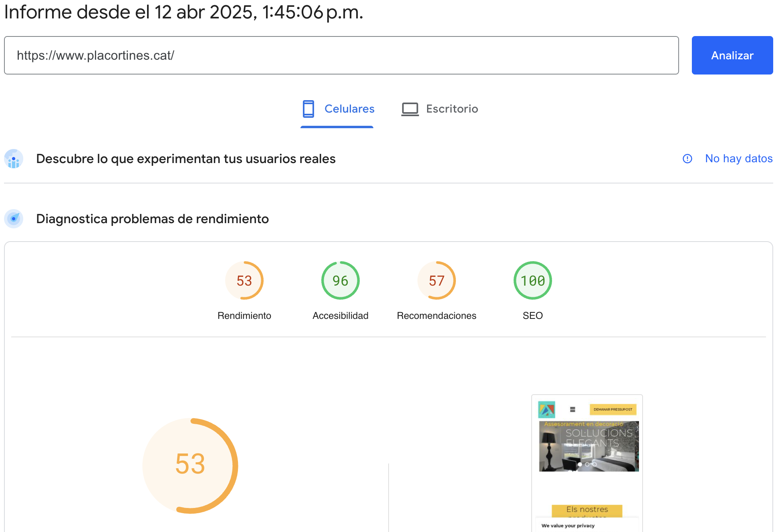Click the hamburger menu in site screenshot
This screenshot has width=778, height=532.
572,409
